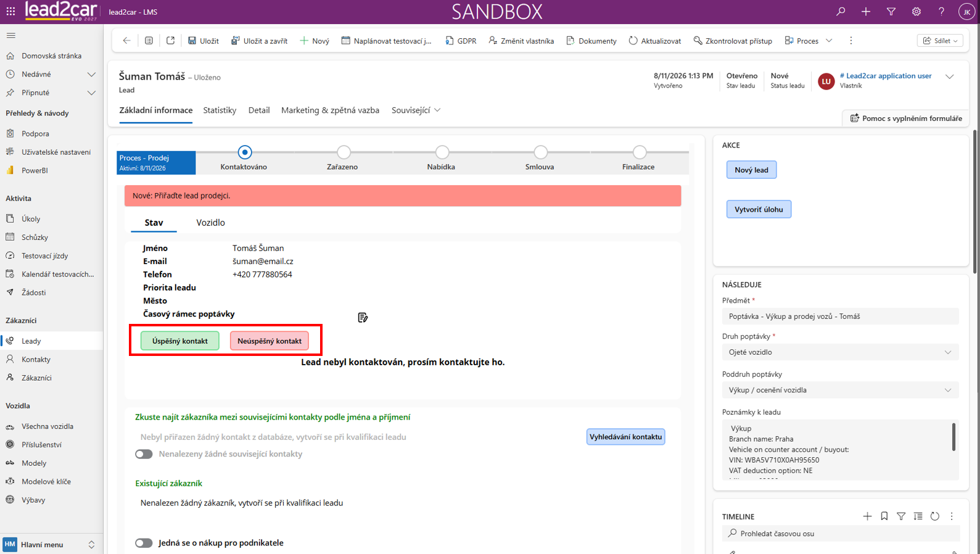This screenshot has width=980, height=554.
Task: Expand the Připnuté sidebar section
Action: click(91, 93)
